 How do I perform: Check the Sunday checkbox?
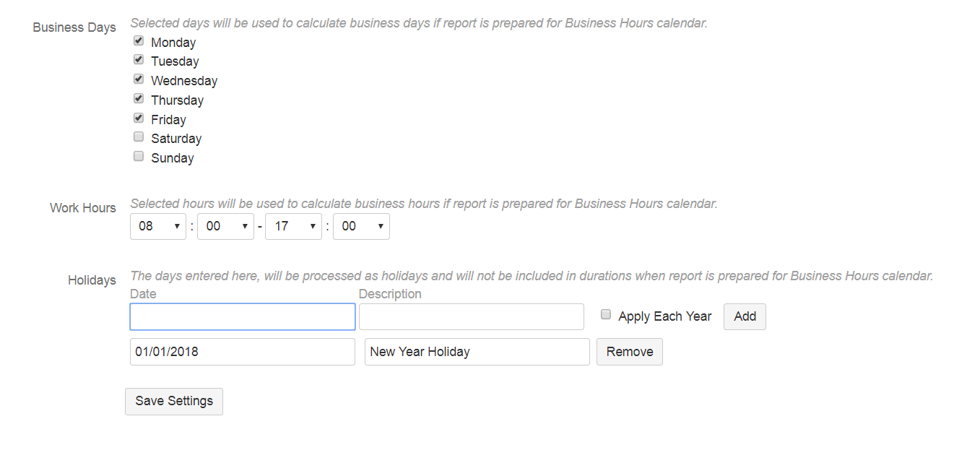point(139,157)
